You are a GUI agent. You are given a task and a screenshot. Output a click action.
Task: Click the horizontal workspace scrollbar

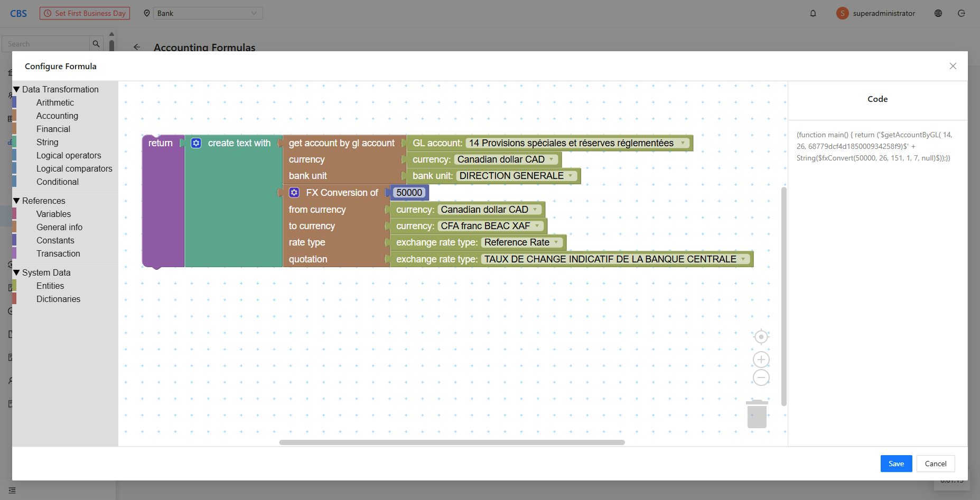pos(452,442)
